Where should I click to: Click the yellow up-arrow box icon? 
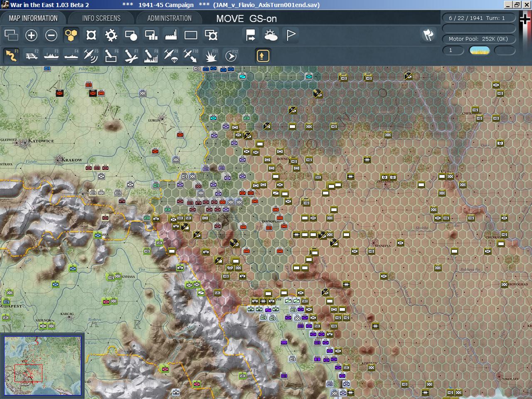(x=263, y=56)
